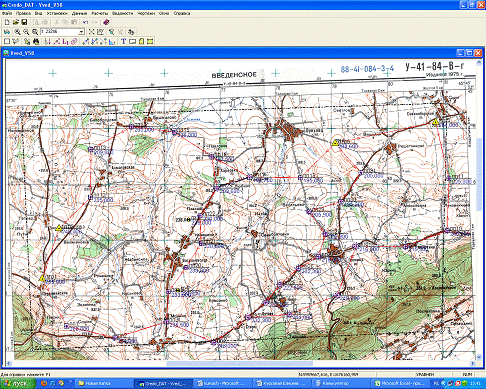
Task: Click the binoculars search icon
Action: click(x=36, y=41)
